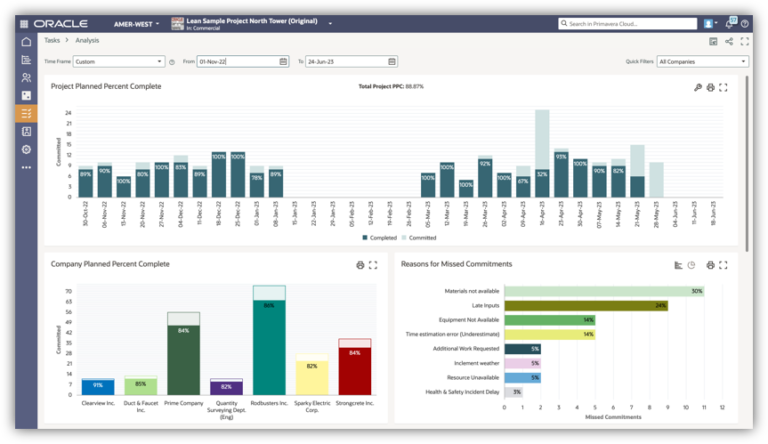The image size is (768, 444).
Task: Maximize the Company Planned Percent Complete chart
Action: tap(373, 265)
